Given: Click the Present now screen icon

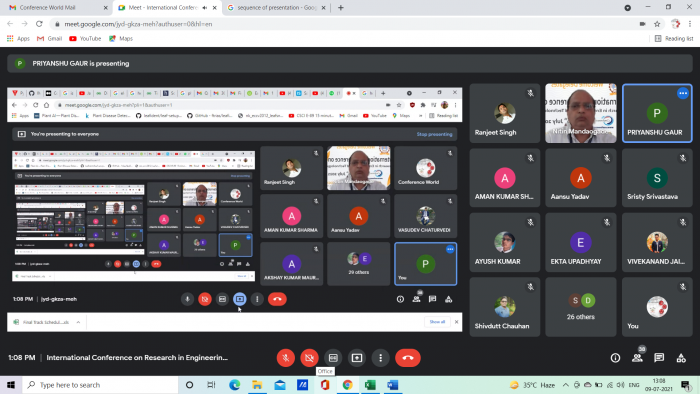Looking at the screenshot, I should pos(357,358).
